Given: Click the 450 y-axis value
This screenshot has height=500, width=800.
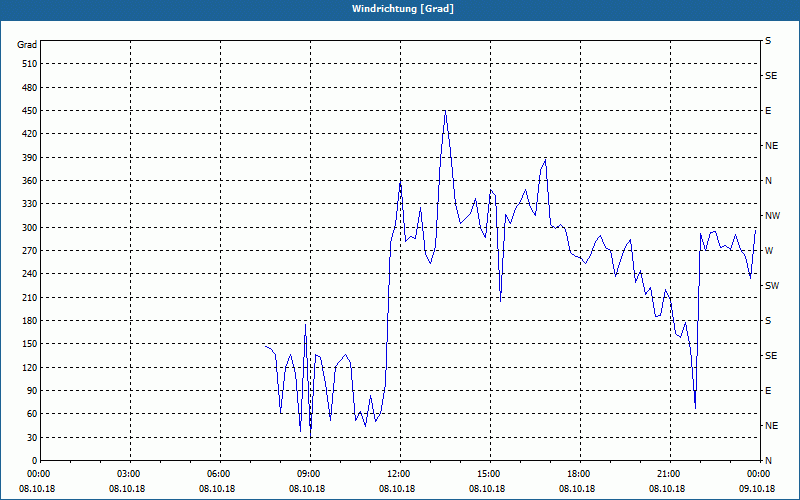Looking at the screenshot, I should pos(30,111).
